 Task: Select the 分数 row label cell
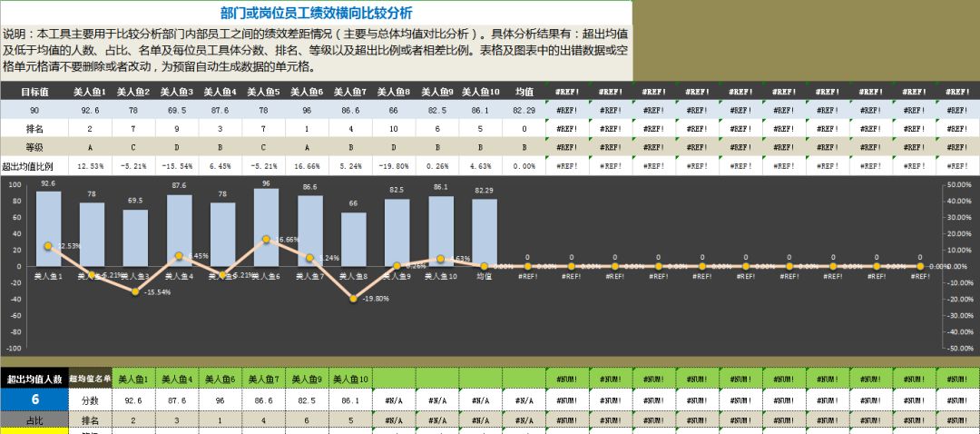pos(90,399)
